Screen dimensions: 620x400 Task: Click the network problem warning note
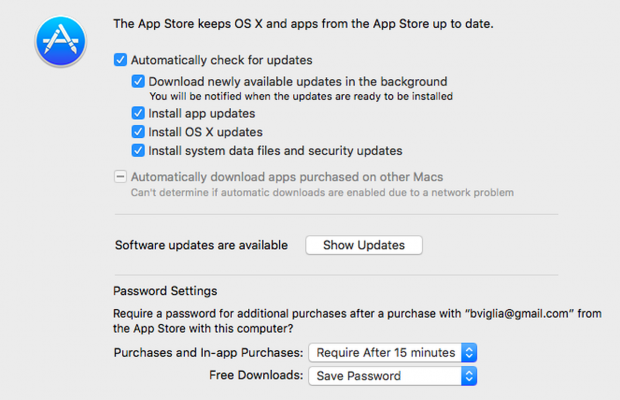pyautogui.click(x=322, y=192)
